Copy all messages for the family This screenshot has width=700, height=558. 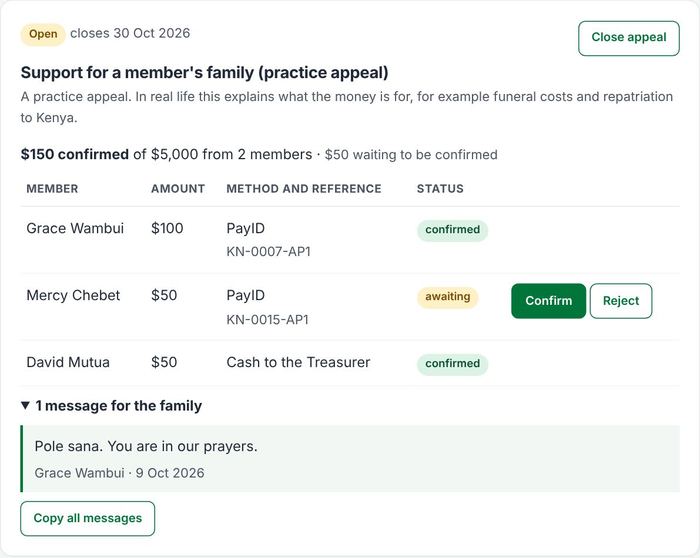[88, 518]
